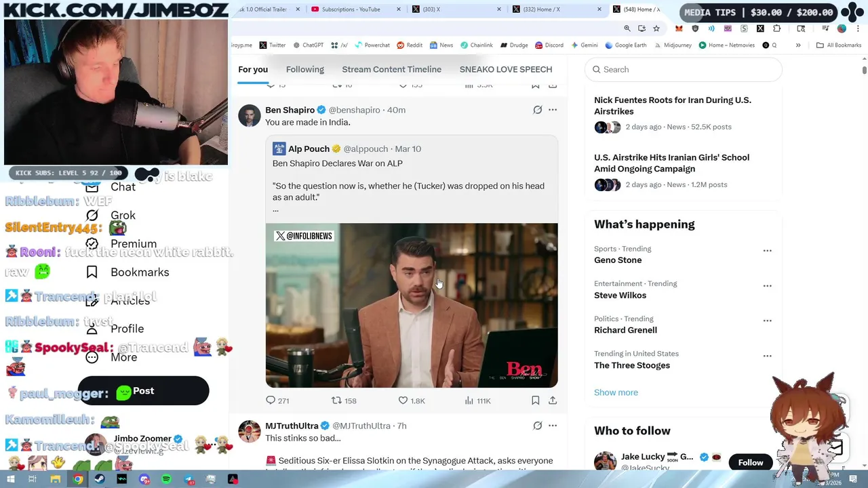
Task: Expand the More item in X sidebar
Action: (111, 357)
